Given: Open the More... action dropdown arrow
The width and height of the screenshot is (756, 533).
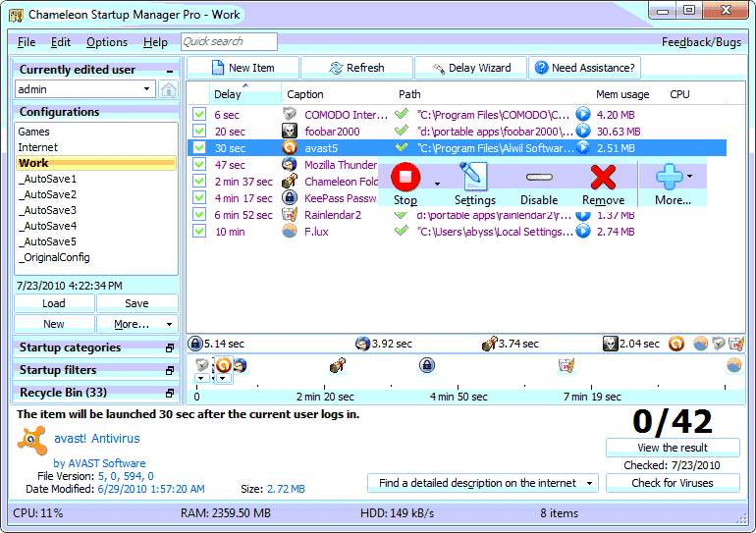Looking at the screenshot, I should pos(690,177).
